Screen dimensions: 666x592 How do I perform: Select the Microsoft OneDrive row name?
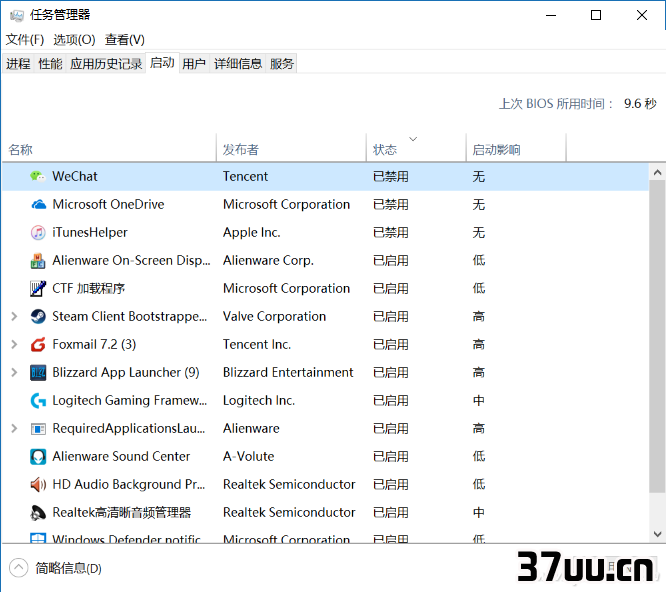click(x=108, y=204)
